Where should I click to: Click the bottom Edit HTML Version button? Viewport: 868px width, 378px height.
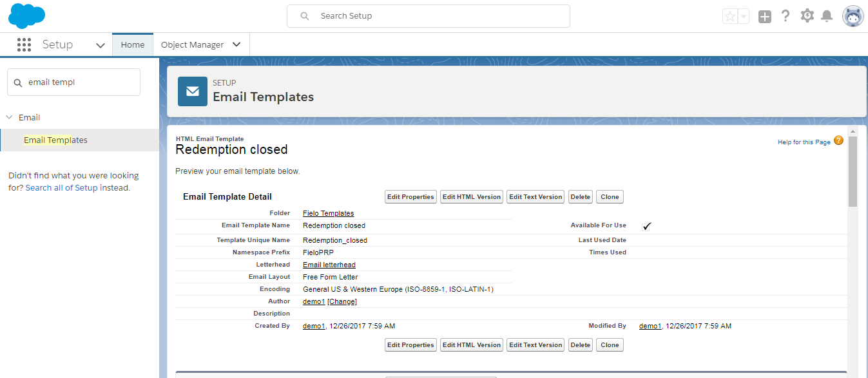pos(472,345)
